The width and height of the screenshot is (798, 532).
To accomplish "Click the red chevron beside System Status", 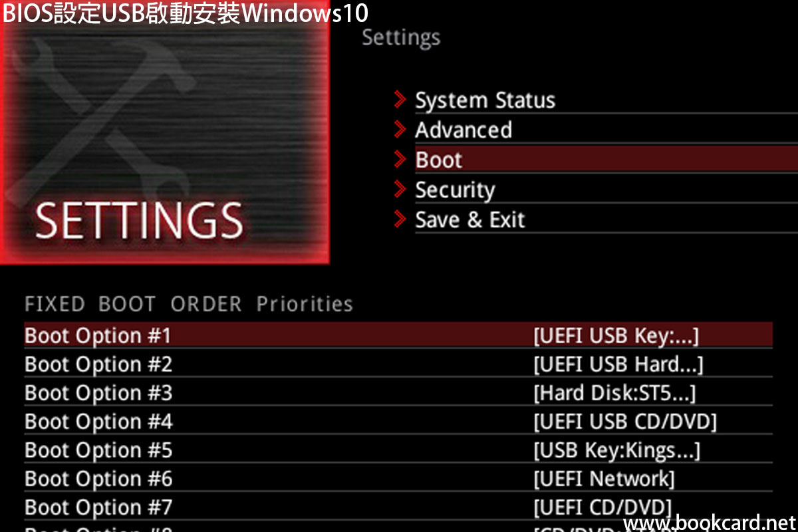I will [x=400, y=100].
